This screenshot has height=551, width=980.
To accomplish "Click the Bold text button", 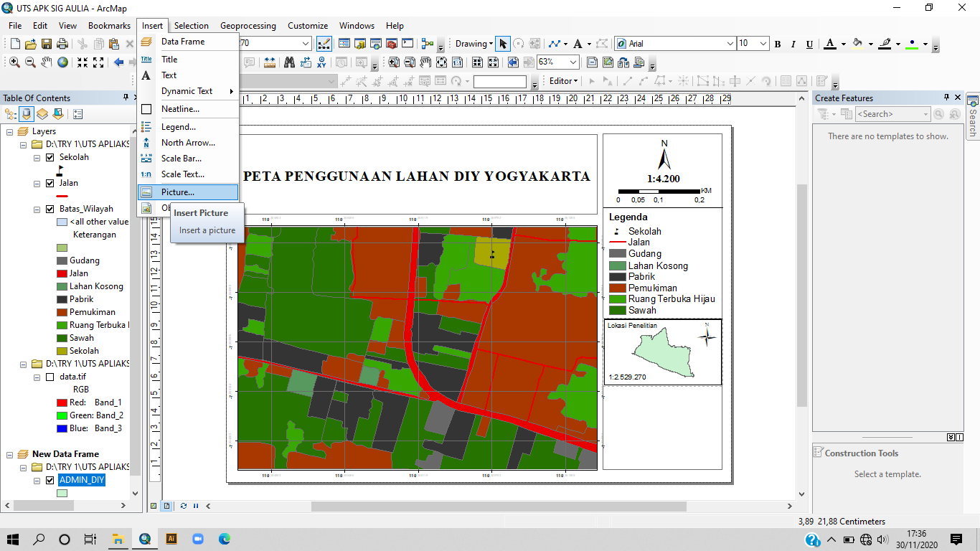I will pyautogui.click(x=778, y=44).
